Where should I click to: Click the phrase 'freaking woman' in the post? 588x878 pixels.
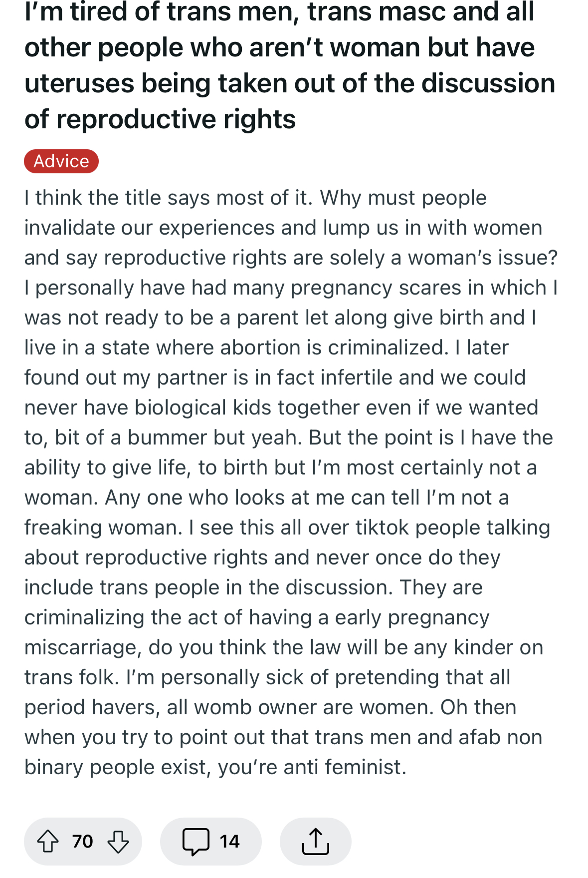[x=104, y=527]
